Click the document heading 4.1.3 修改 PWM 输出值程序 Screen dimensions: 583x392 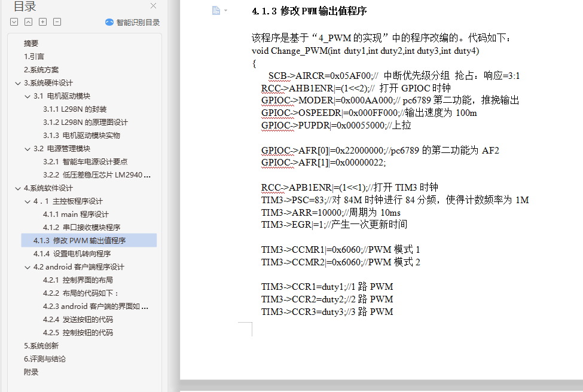(309, 11)
